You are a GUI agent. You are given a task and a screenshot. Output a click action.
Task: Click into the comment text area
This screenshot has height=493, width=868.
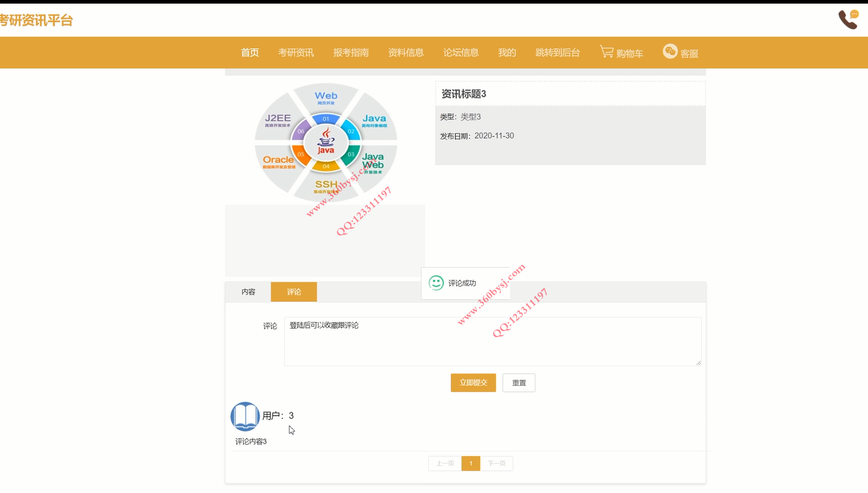coord(493,341)
